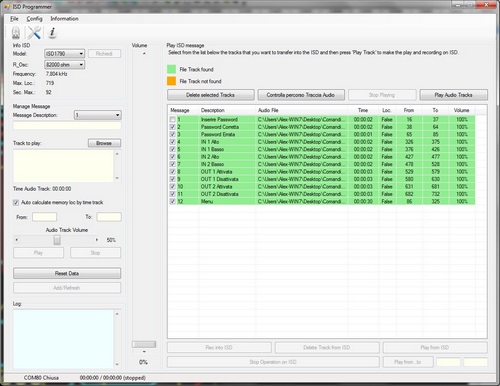The width and height of the screenshot is (500, 386).
Task: Click the ISD chip connect toolbar icon
Action: [x=16, y=33]
